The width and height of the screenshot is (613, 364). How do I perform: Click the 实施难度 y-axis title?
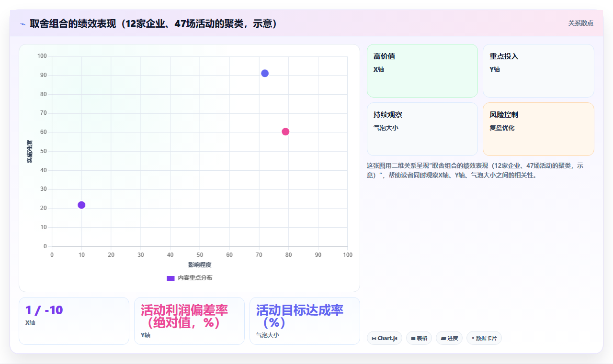pyautogui.click(x=29, y=151)
